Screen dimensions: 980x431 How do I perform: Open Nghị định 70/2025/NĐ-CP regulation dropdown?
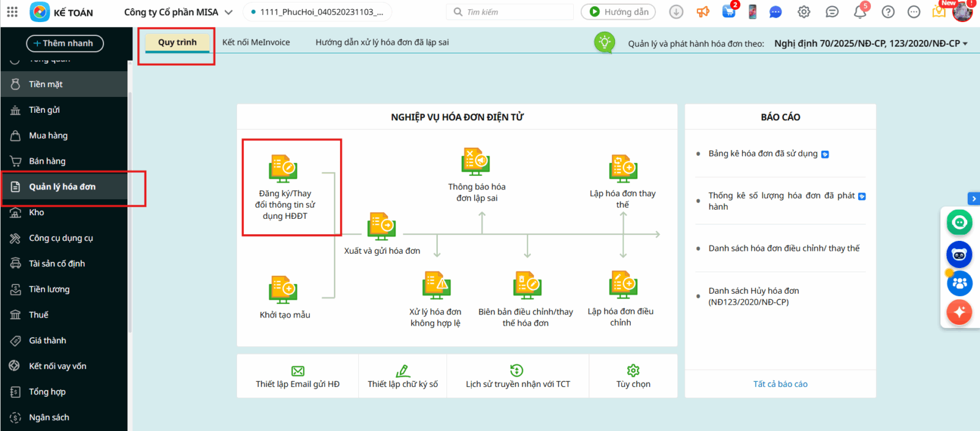tap(870, 44)
